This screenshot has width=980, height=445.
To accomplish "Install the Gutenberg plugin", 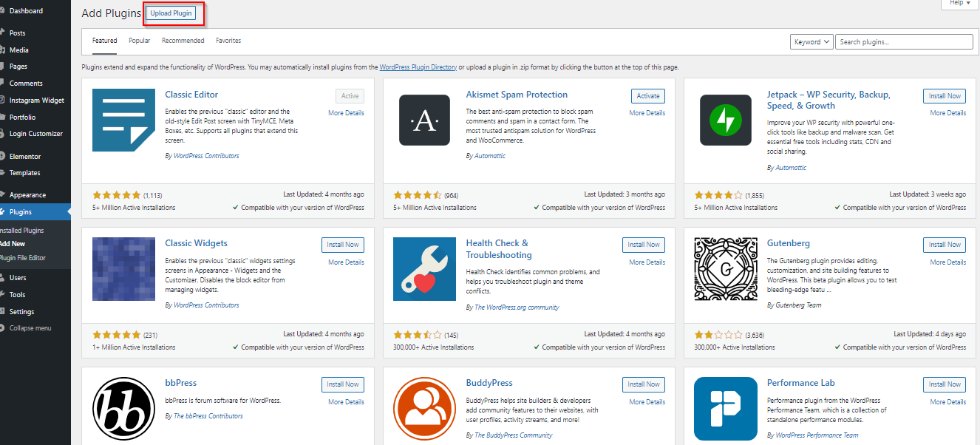I will (x=945, y=245).
